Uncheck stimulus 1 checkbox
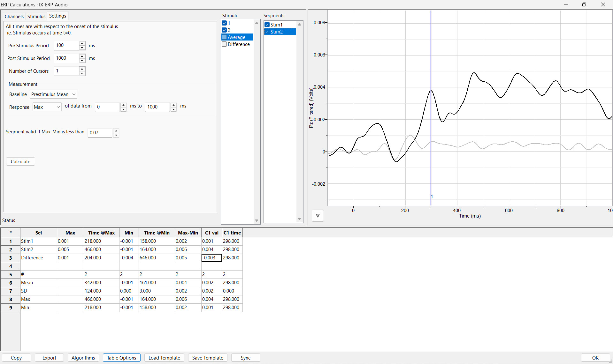This screenshot has width=613, height=364. point(224,23)
